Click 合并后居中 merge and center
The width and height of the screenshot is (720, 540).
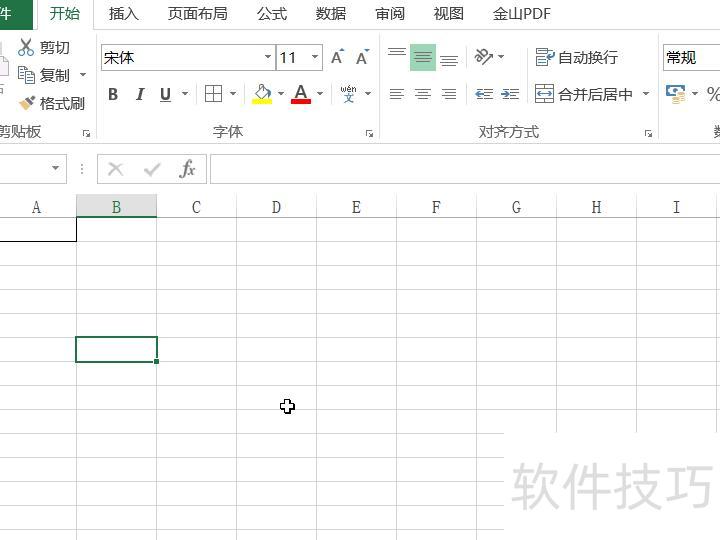pos(584,94)
